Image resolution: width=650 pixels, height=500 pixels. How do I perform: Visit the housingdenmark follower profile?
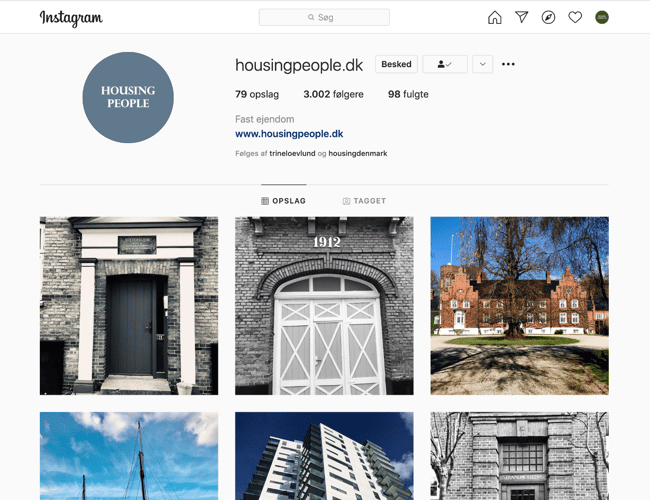[358, 154]
